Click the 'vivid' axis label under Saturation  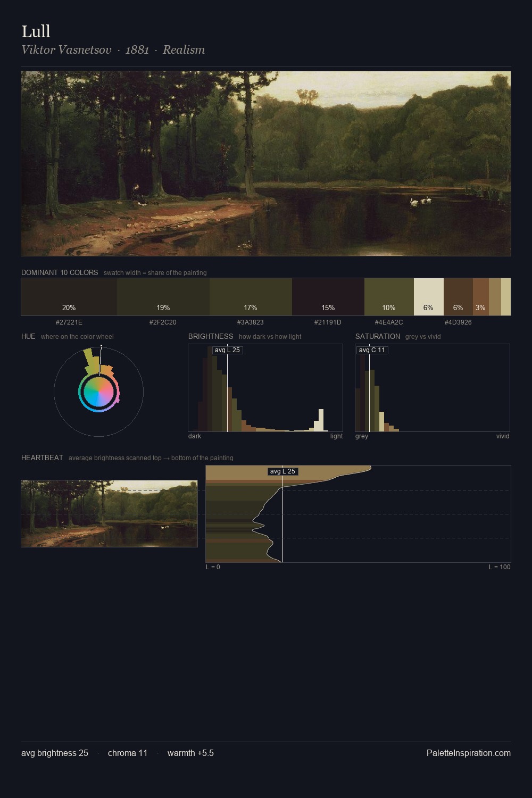point(503,436)
